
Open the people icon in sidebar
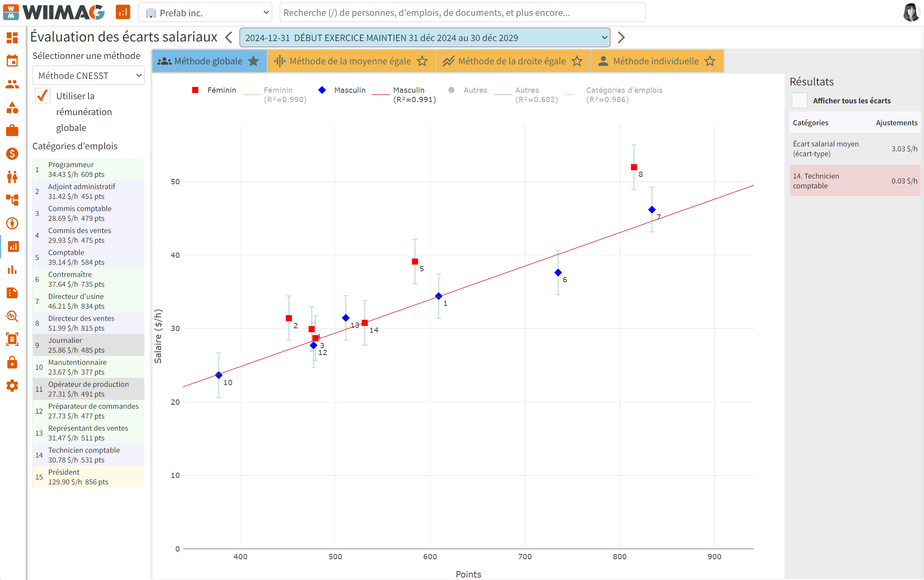[12, 84]
